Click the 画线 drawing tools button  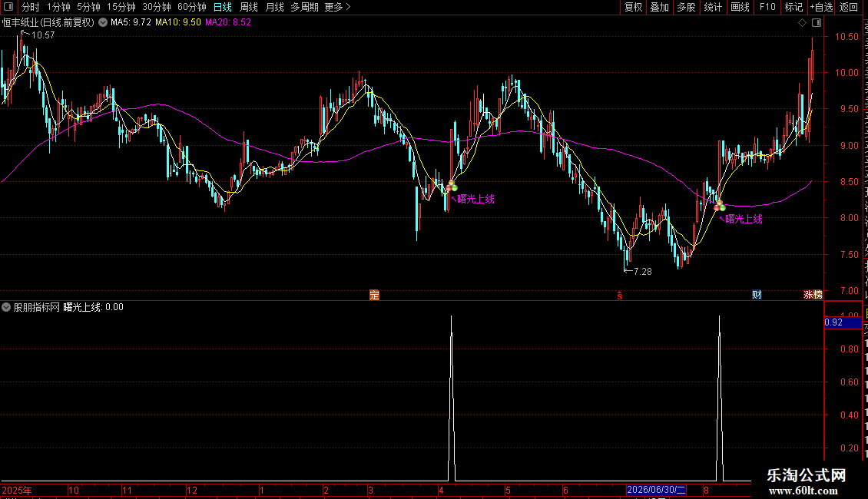[740, 7]
